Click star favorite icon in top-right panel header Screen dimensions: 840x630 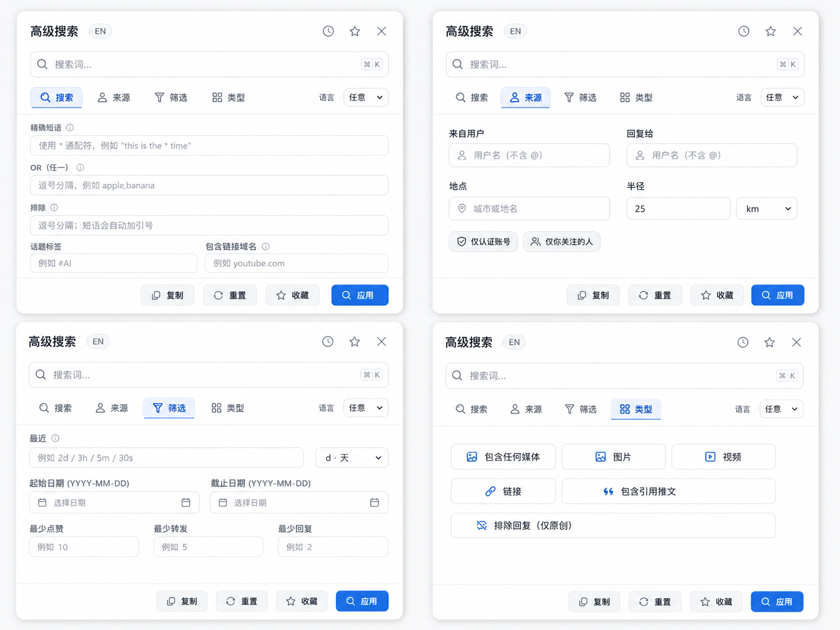pyautogui.click(x=770, y=31)
